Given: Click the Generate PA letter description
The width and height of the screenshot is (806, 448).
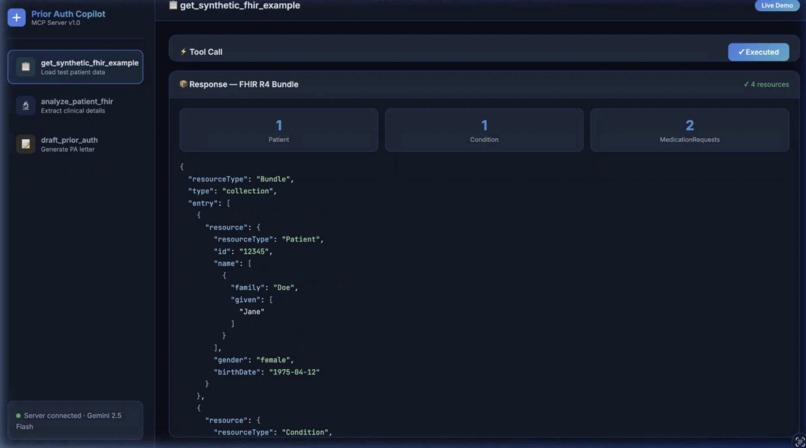Looking at the screenshot, I should coord(68,150).
